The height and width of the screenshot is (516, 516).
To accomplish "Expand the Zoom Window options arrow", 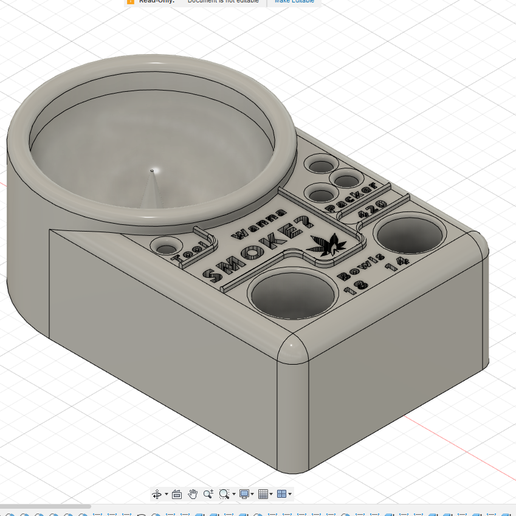I will pos(234,494).
